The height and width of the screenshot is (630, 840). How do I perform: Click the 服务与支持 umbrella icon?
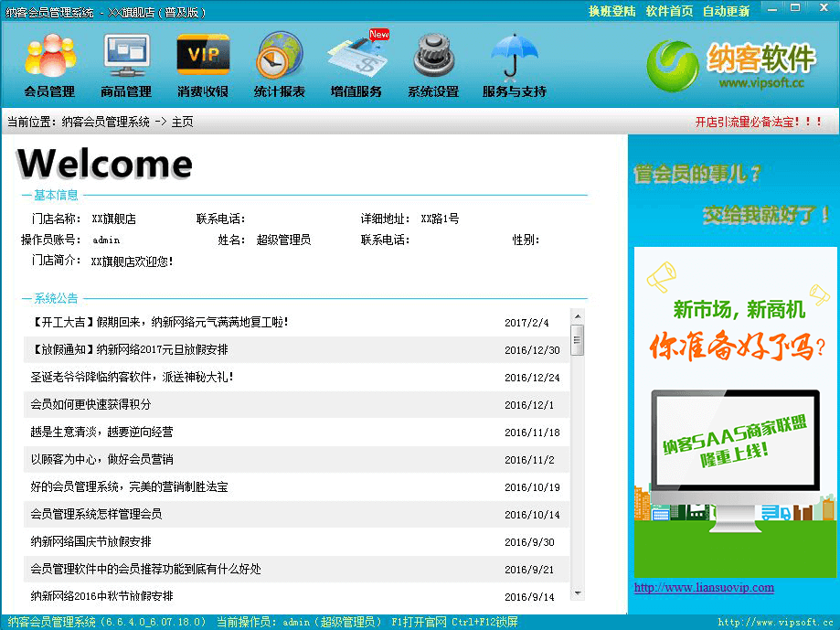(x=514, y=64)
